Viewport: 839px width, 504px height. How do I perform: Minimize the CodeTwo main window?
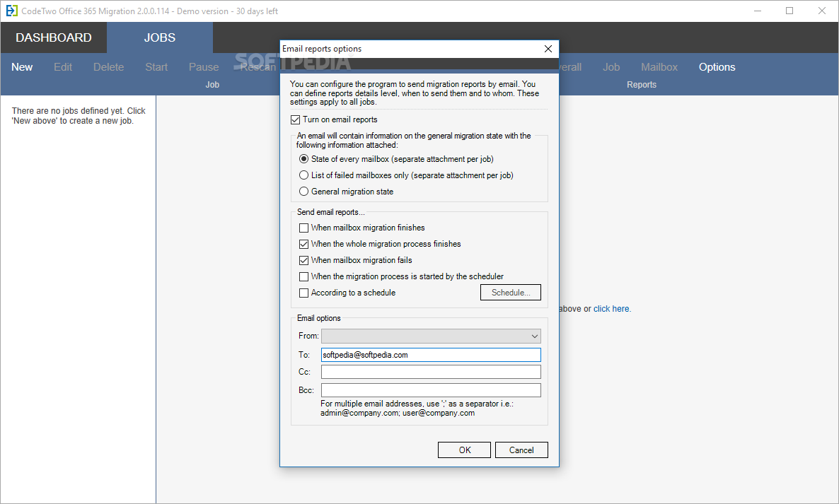click(758, 11)
